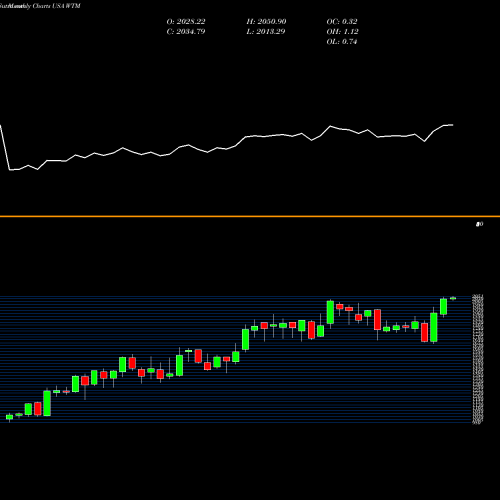Screen dimensions: 500x500
Task: Click the first small green candle at far left
Action: 9,417
